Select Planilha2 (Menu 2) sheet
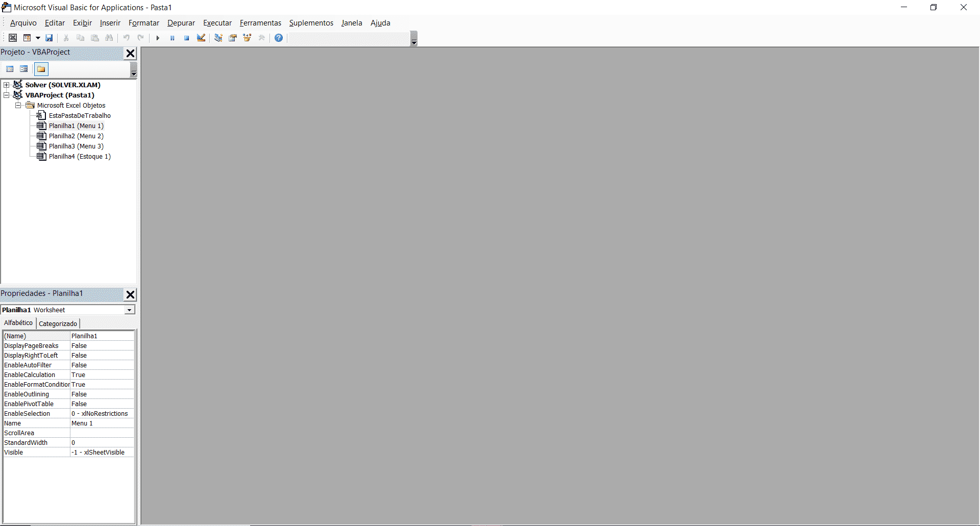The height and width of the screenshot is (526, 980). (x=76, y=136)
